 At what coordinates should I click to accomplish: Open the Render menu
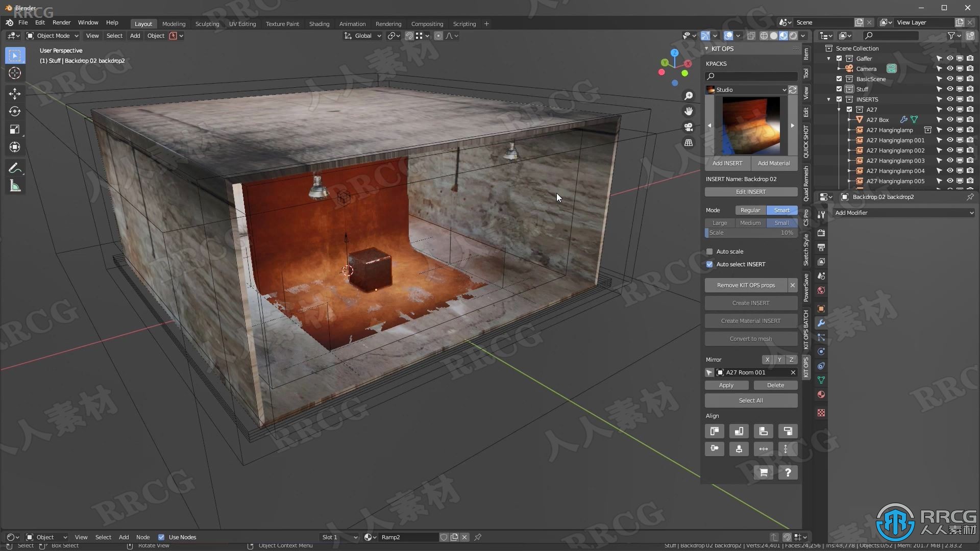pyautogui.click(x=61, y=22)
